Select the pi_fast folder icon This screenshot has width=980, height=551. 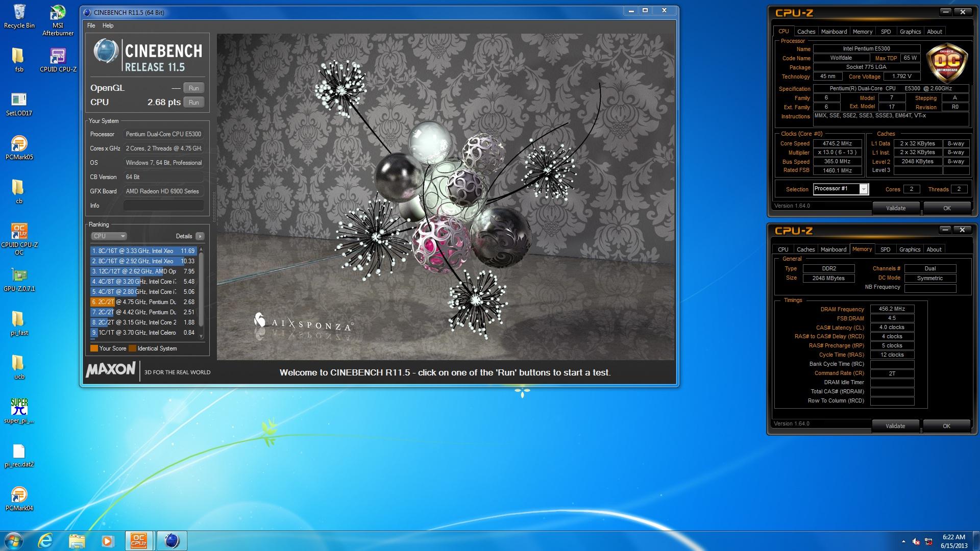[x=19, y=324]
